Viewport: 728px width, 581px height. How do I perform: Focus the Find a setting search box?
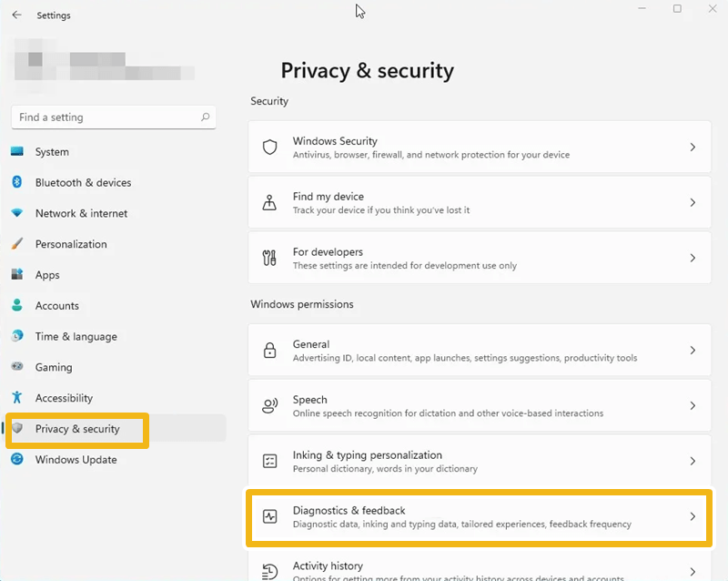click(114, 117)
